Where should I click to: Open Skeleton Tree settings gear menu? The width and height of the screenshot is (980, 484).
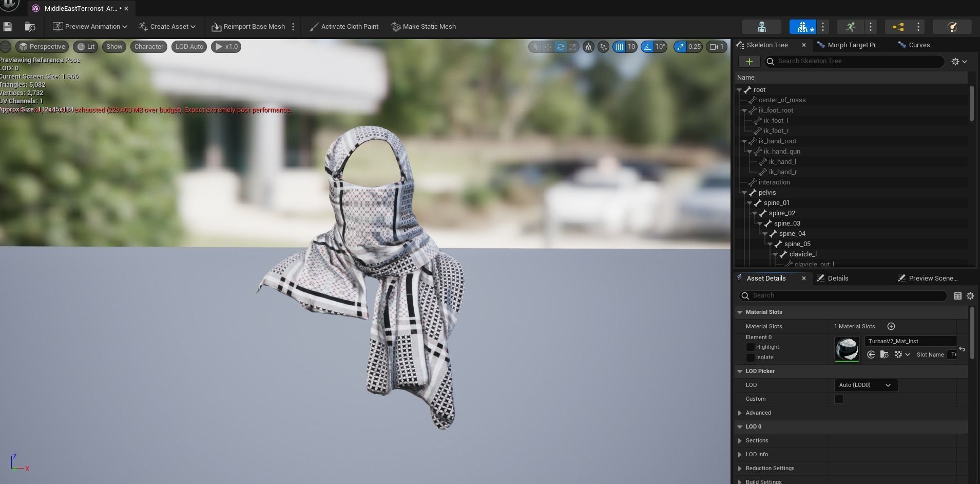click(x=959, y=62)
